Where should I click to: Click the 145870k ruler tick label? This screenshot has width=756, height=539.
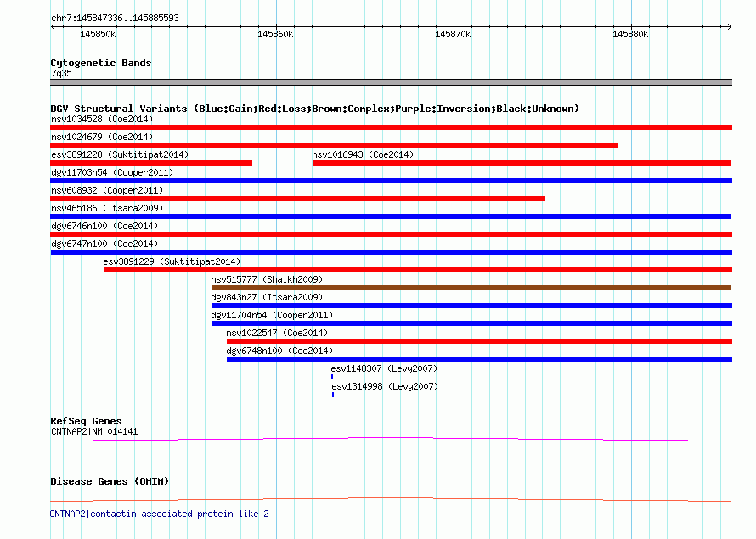[453, 34]
